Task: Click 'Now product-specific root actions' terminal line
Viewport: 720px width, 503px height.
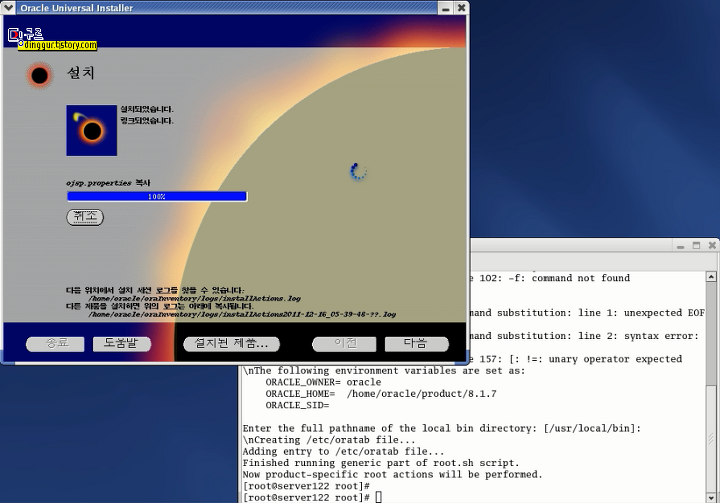Action: (x=393, y=475)
